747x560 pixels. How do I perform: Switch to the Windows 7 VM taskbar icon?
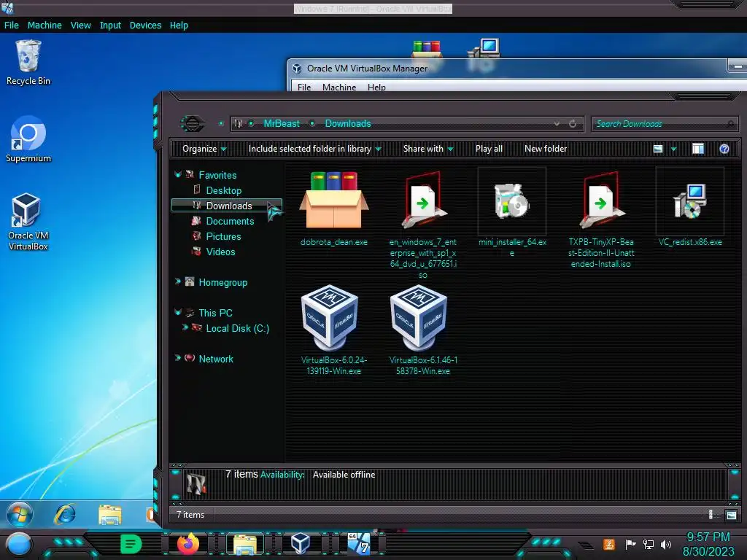click(359, 544)
